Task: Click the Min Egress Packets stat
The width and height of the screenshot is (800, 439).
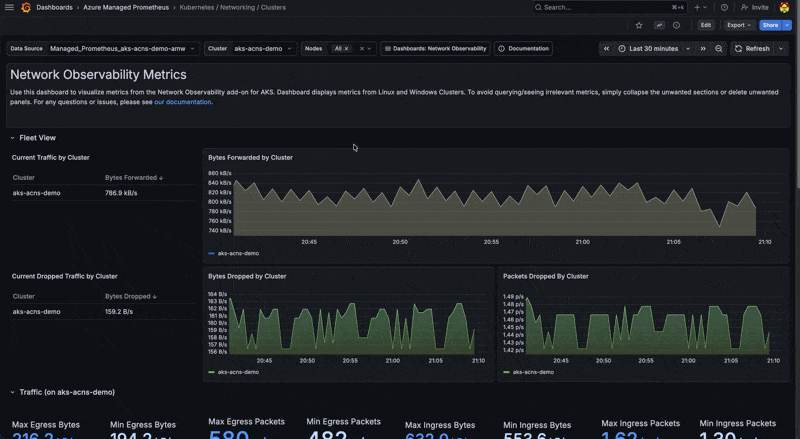Action: pos(343,429)
